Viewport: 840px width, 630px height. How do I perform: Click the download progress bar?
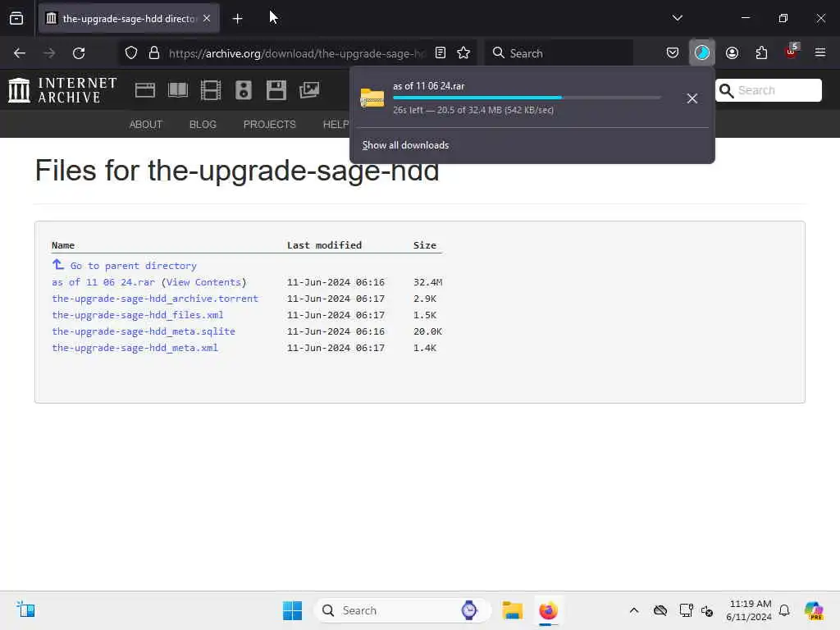point(527,98)
